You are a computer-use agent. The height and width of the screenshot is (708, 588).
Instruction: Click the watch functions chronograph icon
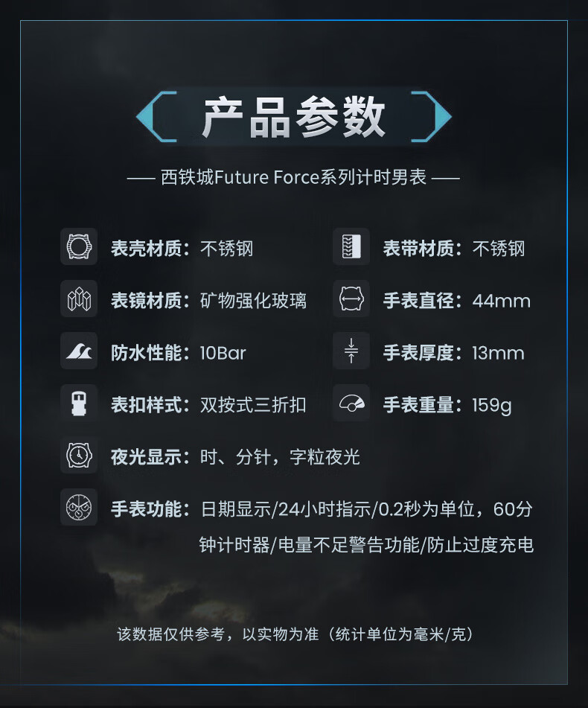tap(79, 508)
